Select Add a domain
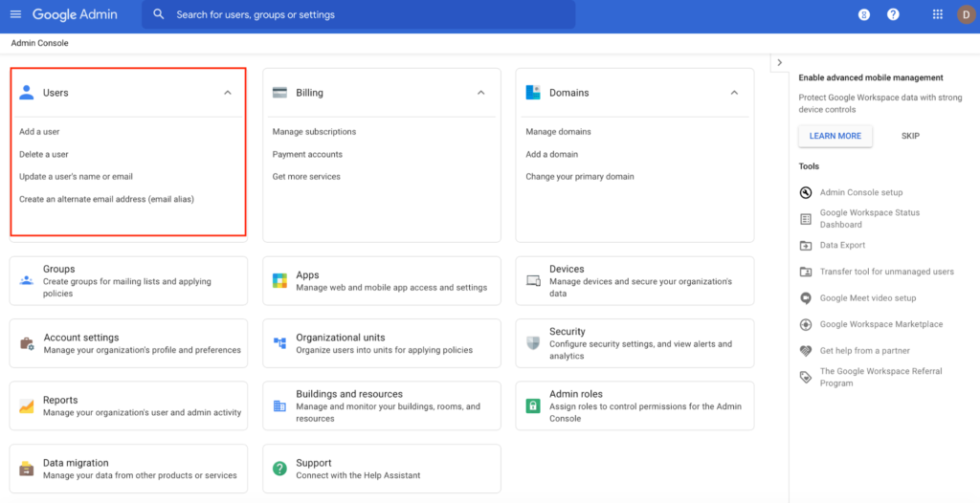Viewport: 980px width, 503px height. click(551, 154)
